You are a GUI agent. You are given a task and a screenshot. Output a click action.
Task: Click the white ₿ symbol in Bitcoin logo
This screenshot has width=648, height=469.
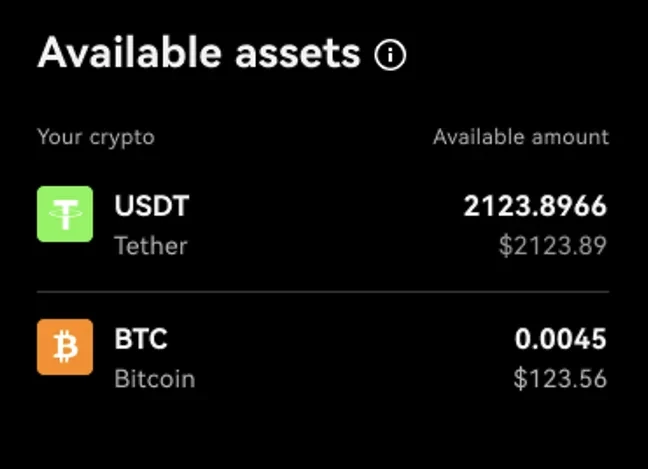[x=66, y=347]
